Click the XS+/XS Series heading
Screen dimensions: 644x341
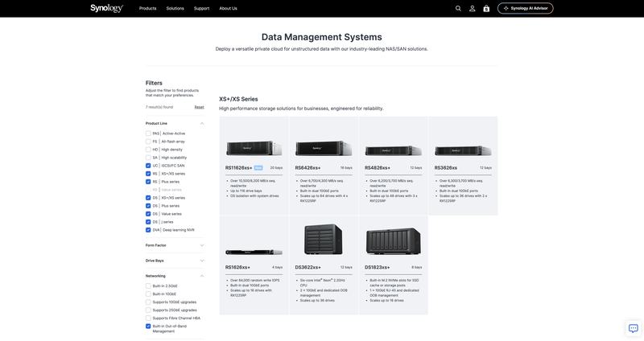[238, 99]
